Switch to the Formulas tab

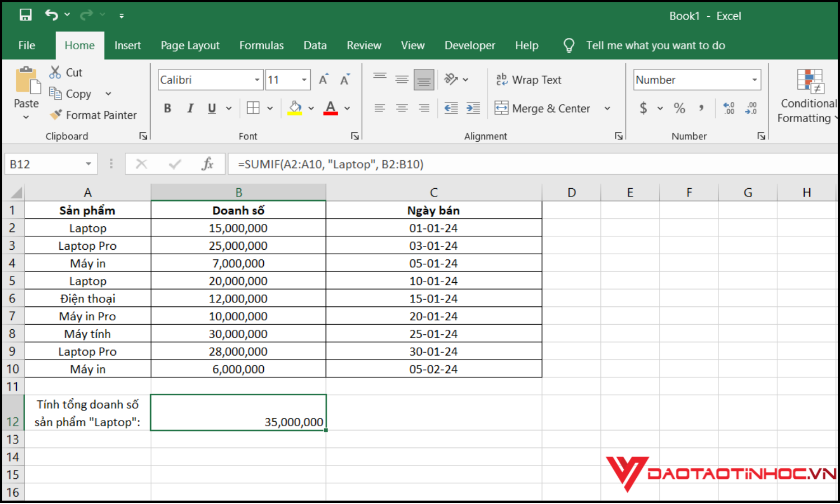[x=262, y=45]
